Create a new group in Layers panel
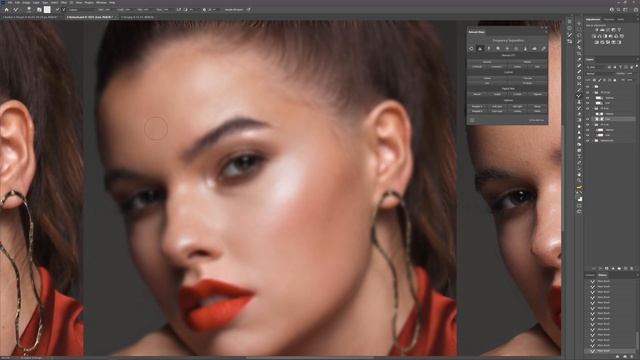This screenshot has height=360, width=640. coord(619,268)
